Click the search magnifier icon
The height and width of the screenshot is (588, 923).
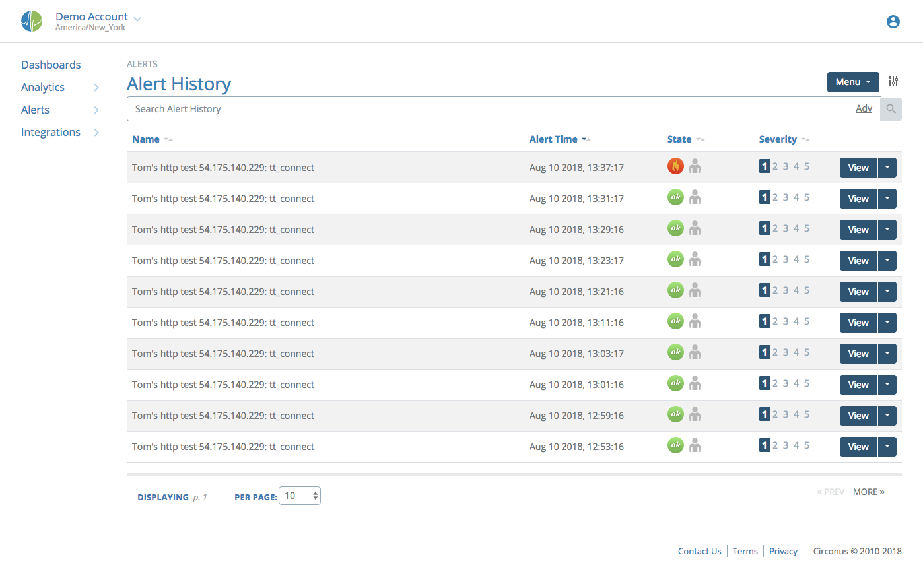[891, 109]
